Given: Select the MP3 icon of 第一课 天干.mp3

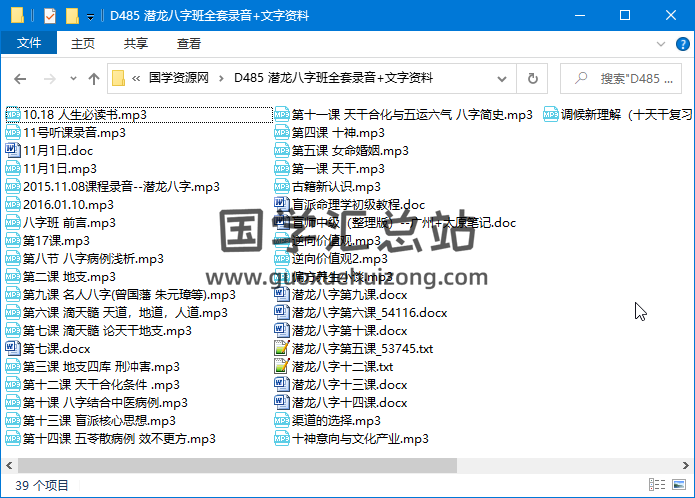Looking at the screenshot, I should pos(282,168).
